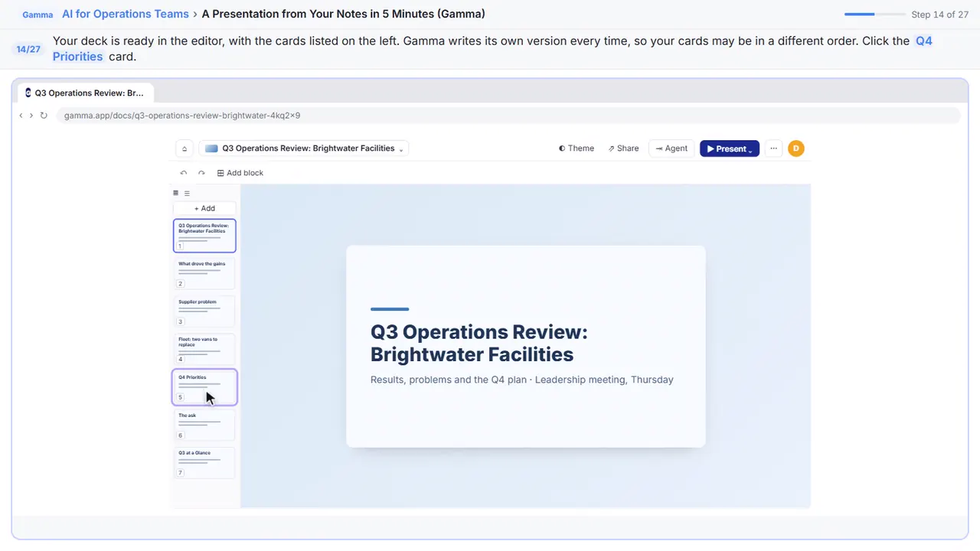Share the deck
980x551 pixels.
pyautogui.click(x=623, y=148)
